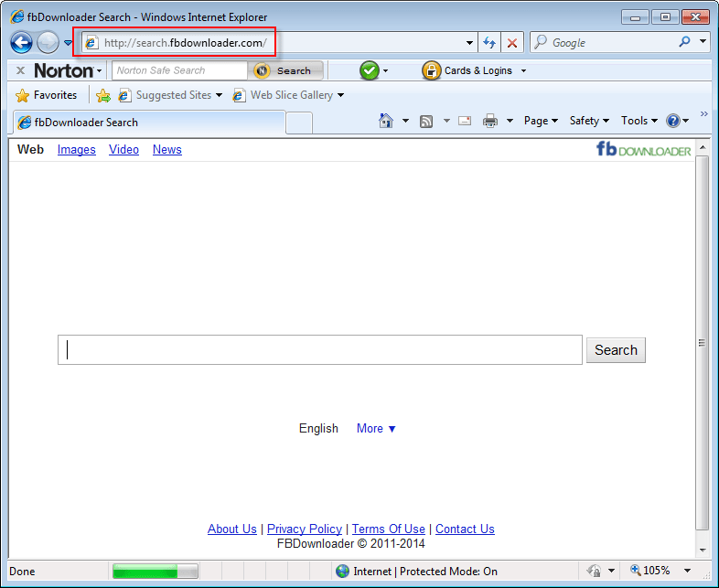Open the zoom level dropdown arrow
The width and height of the screenshot is (719, 588).
click(687, 571)
